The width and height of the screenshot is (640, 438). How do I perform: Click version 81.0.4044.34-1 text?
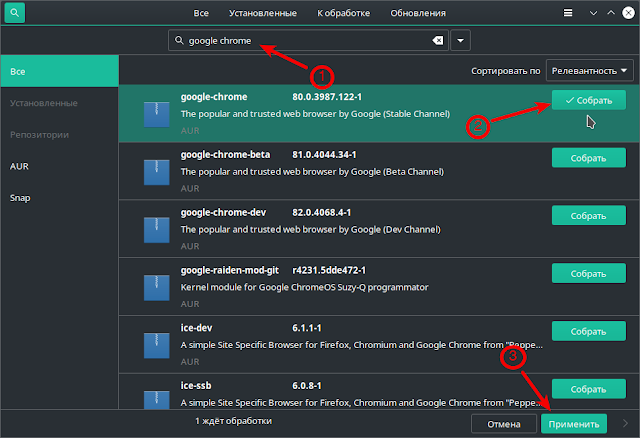click(x=324, y=155)
